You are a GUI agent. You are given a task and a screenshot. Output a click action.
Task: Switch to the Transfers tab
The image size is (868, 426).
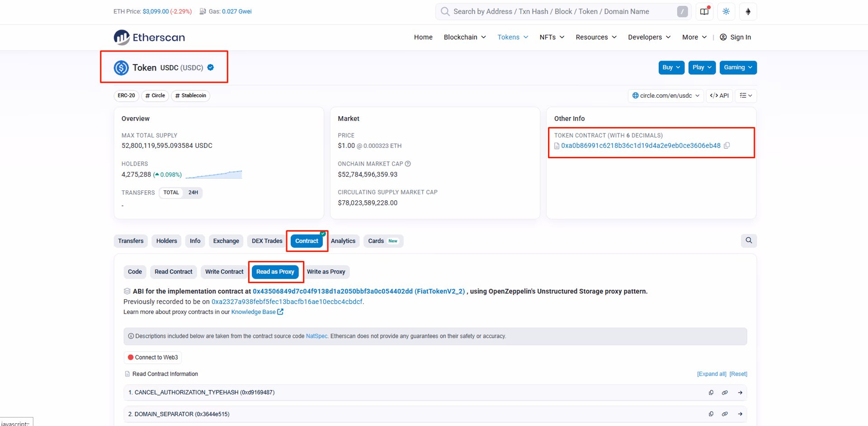coord(131,241)
